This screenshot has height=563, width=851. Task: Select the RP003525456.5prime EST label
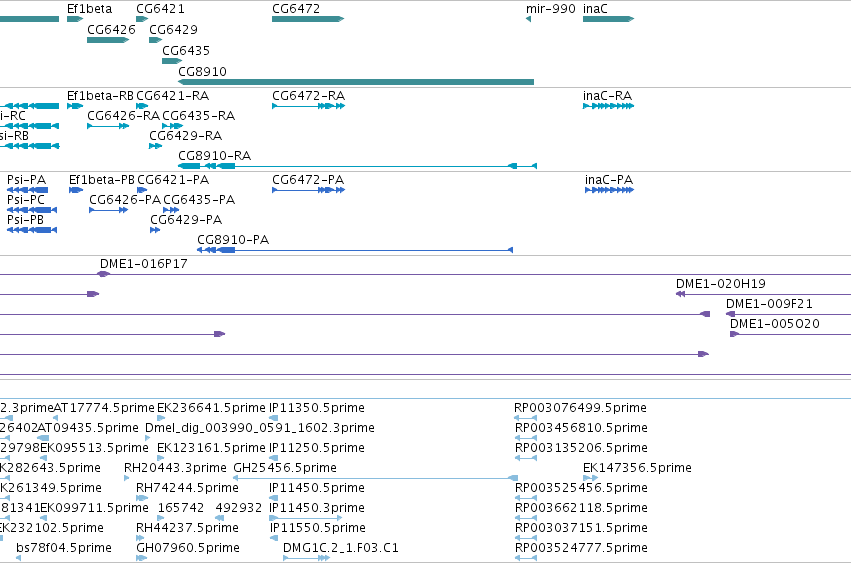click(x=581, y=488)
